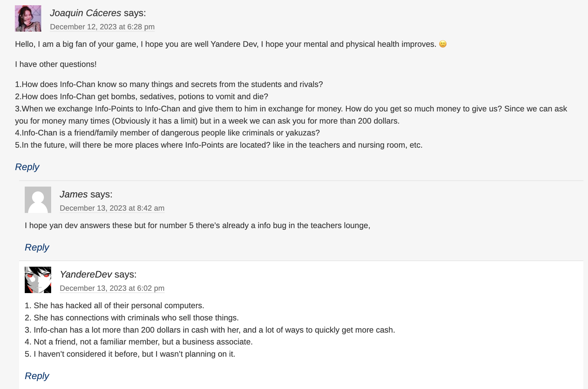
Task: Open the December 12, 2023 6:28 pm permalink
Action: pos(102,27)
